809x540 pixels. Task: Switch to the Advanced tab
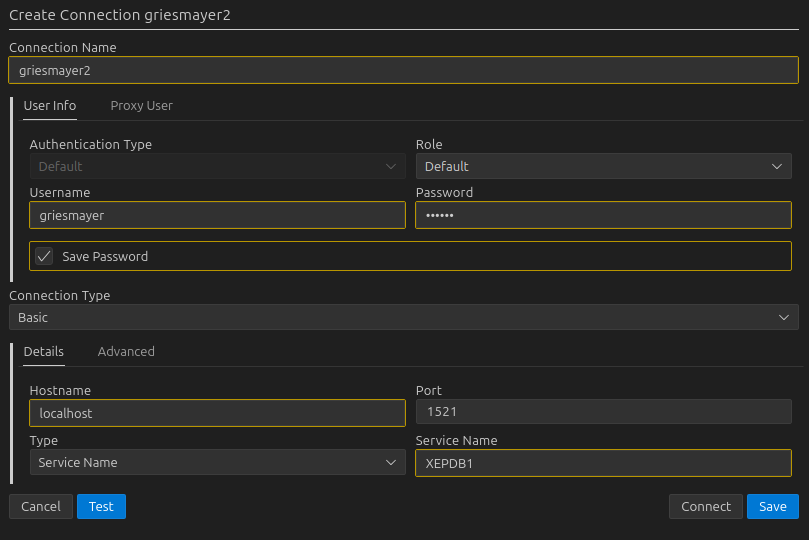[126, 351]
